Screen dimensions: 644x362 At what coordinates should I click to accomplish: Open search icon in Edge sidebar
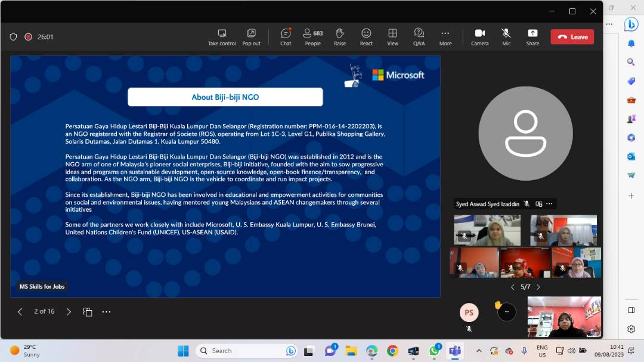631,62
